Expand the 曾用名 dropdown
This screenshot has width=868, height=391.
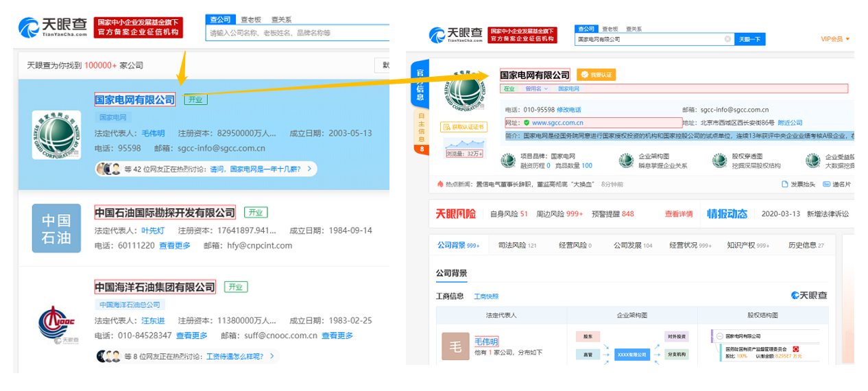[536, 88]
